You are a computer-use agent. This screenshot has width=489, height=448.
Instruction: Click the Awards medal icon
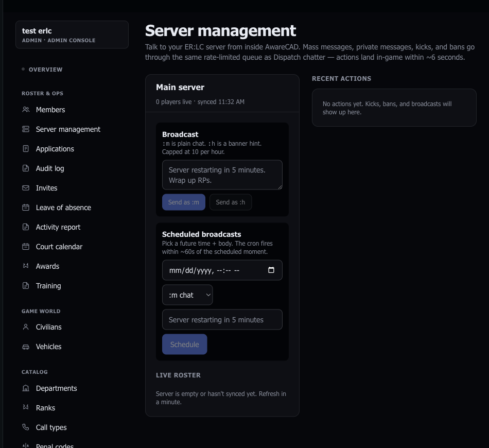(26, 266)
